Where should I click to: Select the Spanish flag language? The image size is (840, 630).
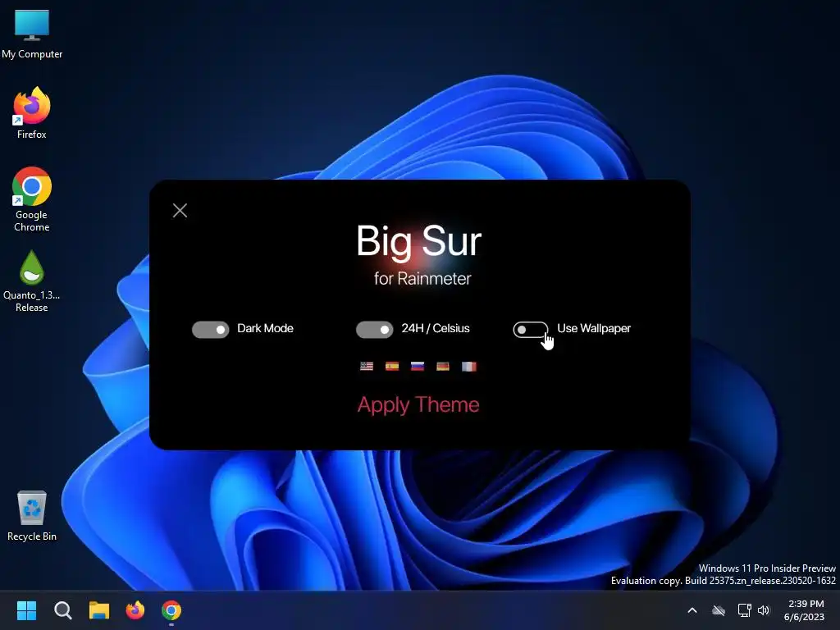[392, 367]
